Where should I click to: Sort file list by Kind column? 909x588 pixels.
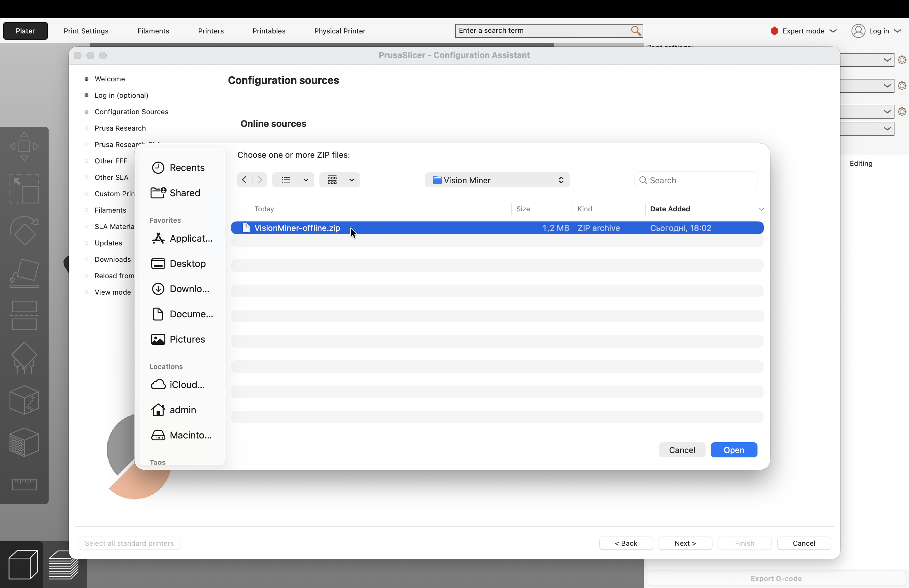click(x=584, y=209)
